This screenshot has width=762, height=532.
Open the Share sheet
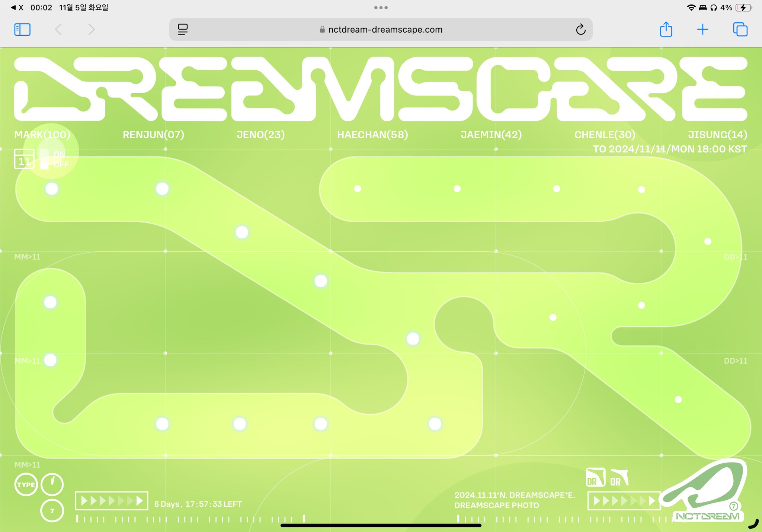[666, 29]
